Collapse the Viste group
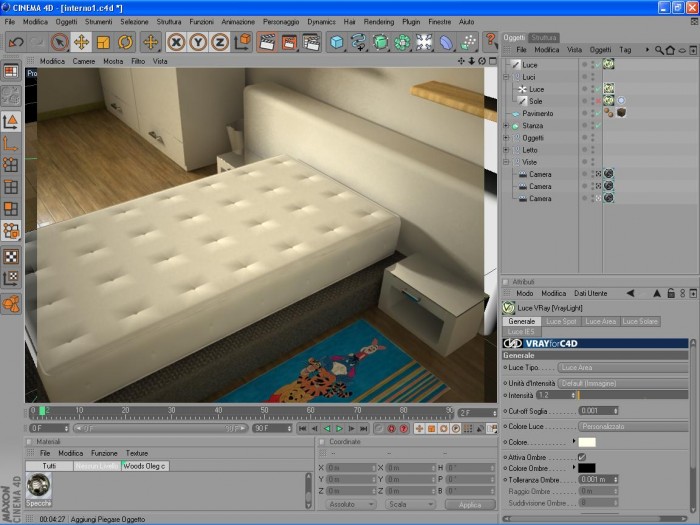Screen dimensions: 700x525 tap(506, 162)
